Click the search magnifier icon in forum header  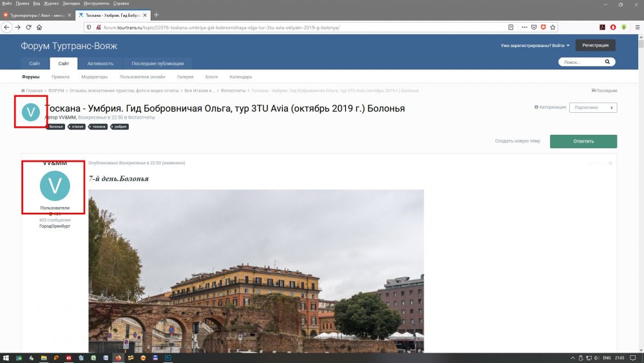[x=607, y=63]
